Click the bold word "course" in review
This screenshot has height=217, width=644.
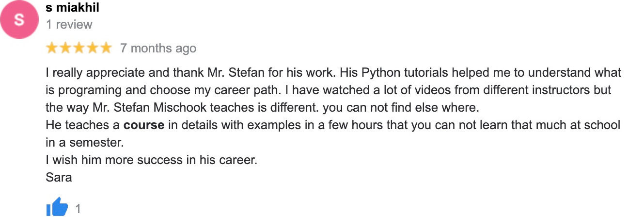(x=144, y=125)
